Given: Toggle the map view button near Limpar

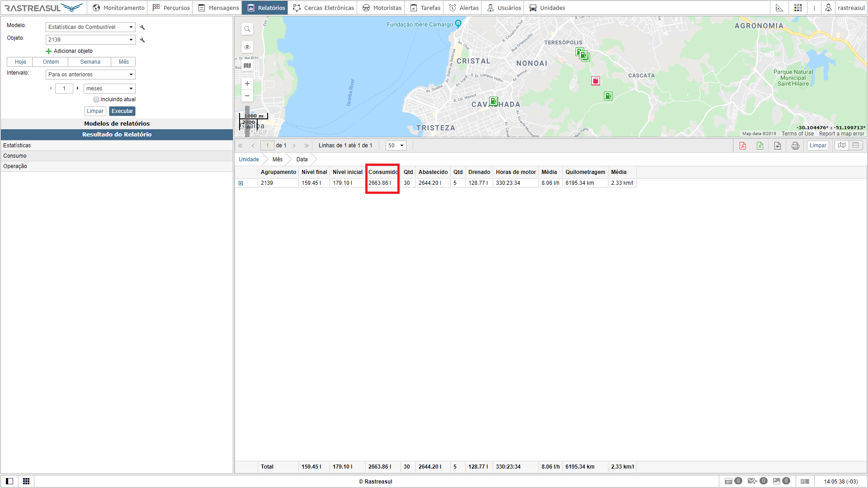Looking at the screenshot, I should [x=841, y=145].
